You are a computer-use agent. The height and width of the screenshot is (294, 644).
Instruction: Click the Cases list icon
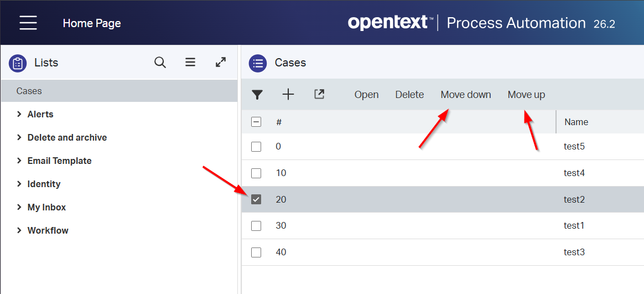[258, 63]
